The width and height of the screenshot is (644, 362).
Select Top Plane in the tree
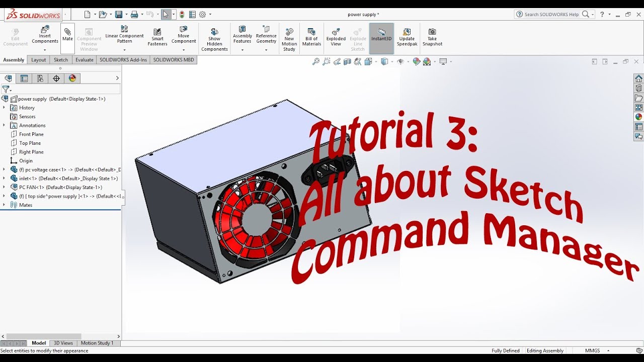[x=30, y=143]
